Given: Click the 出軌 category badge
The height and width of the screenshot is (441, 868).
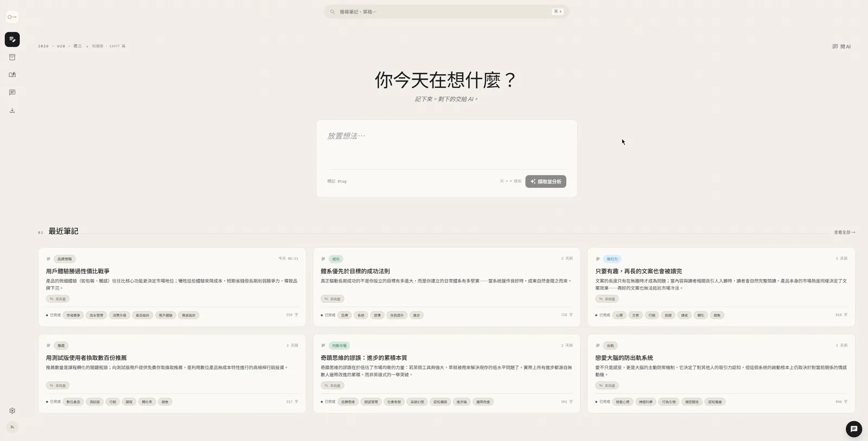Looking at the screenshot, I should coord(610,346).
